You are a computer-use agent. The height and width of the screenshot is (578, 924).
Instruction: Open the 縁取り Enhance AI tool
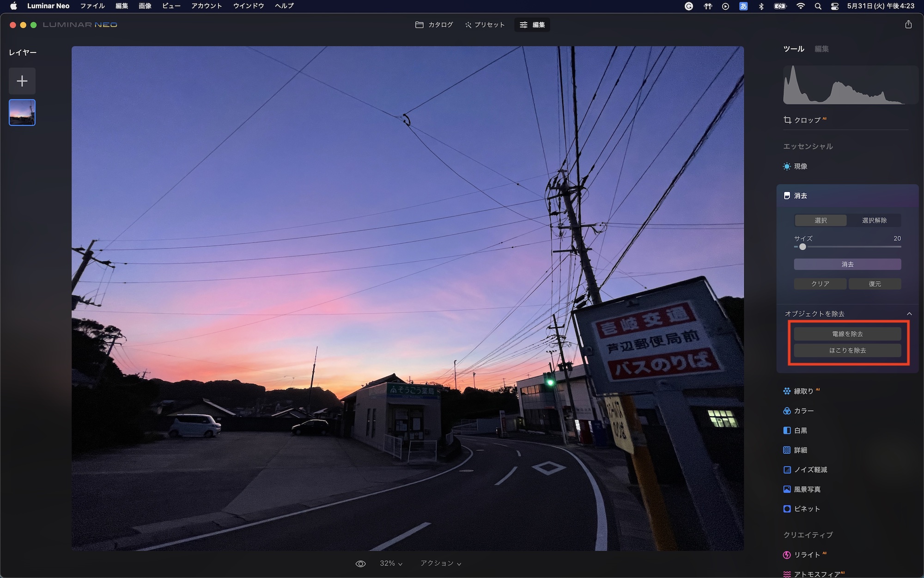tap(803, 391)
